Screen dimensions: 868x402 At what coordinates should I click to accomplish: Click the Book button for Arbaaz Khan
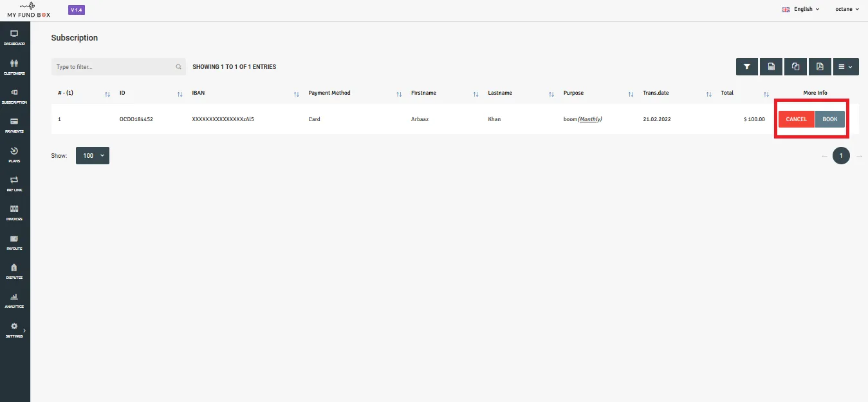(x=830, y=119)
